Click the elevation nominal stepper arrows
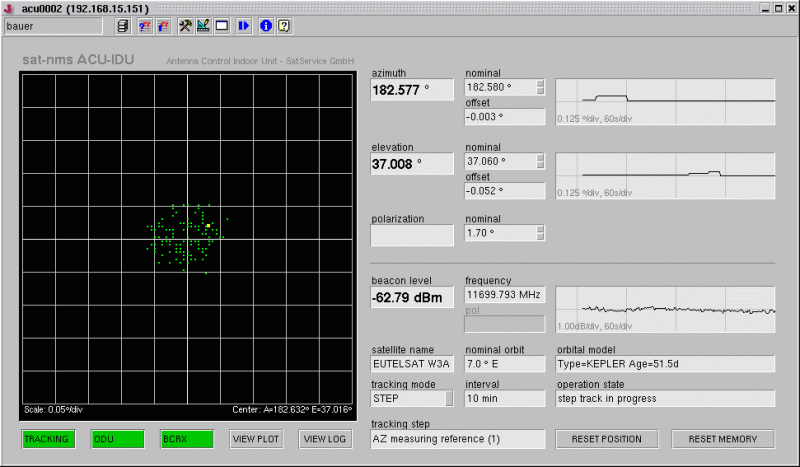This screenshot has width=800, height=467. pos(541,160)
